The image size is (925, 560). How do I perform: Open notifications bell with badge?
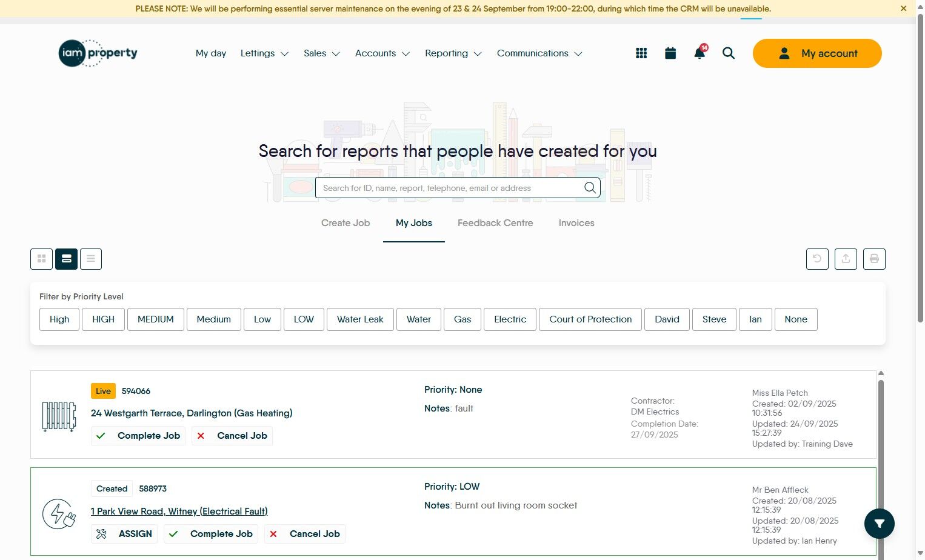[x=700, y=53]
